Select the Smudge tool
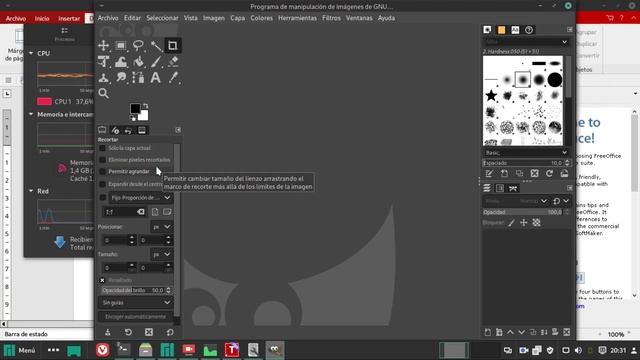This screenshot has width=640, height=360. pos(121,78)
